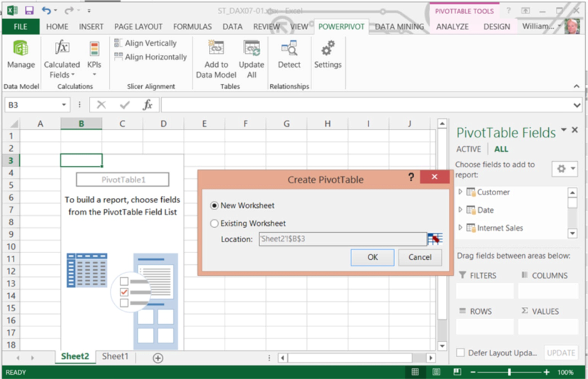Click the Location range selector icon
588x379 pixels.
435,239
